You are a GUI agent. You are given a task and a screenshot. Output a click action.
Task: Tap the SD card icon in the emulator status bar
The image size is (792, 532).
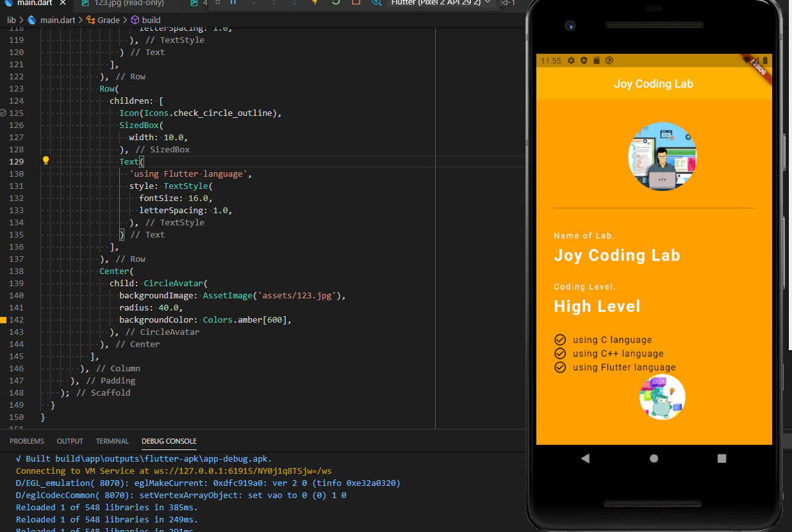[x=597, y=61]
